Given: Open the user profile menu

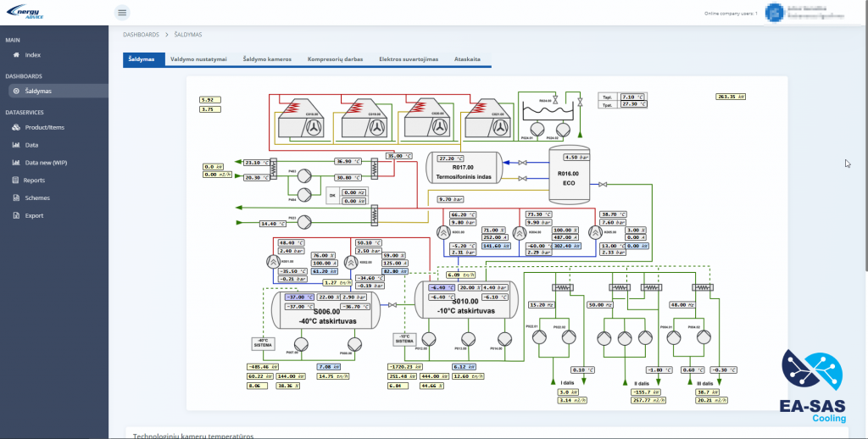Looking at the screenshot, I should point(805,14).
